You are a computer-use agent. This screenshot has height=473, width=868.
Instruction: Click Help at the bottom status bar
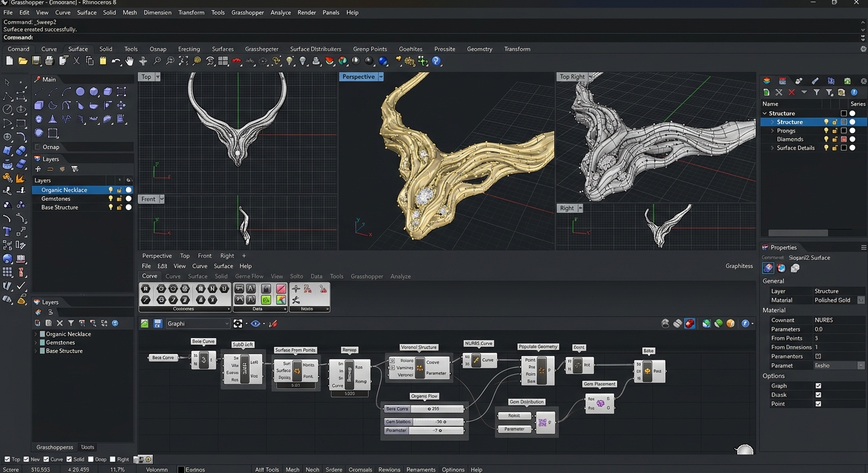click(476, 469)
